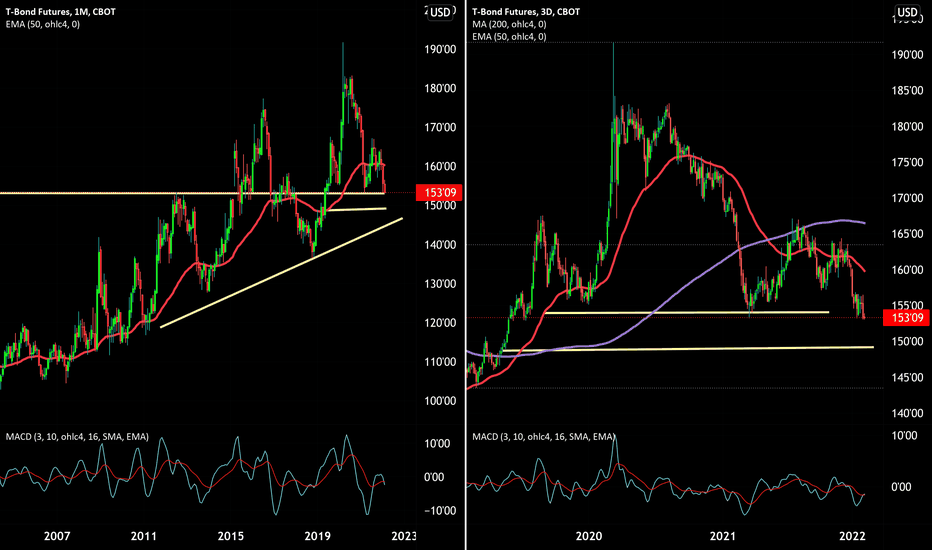Click 2021 on right time axis
Viewport: 932px width, 550px height.
pyautogui.click(x=723, y=536)
